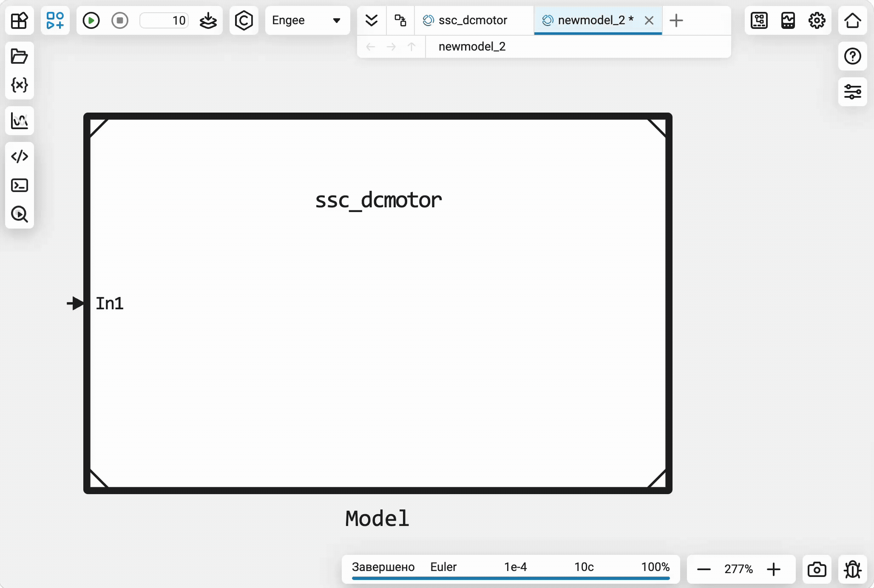Select the ssc_dcmotor Model block

point(378,303)
